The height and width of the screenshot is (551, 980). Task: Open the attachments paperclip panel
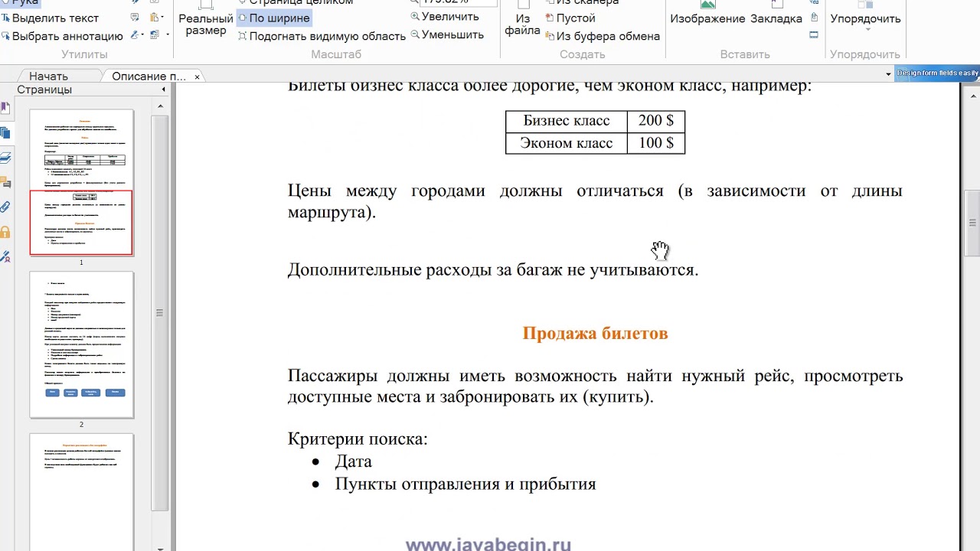pyautogui.click(x=5, y=207)
